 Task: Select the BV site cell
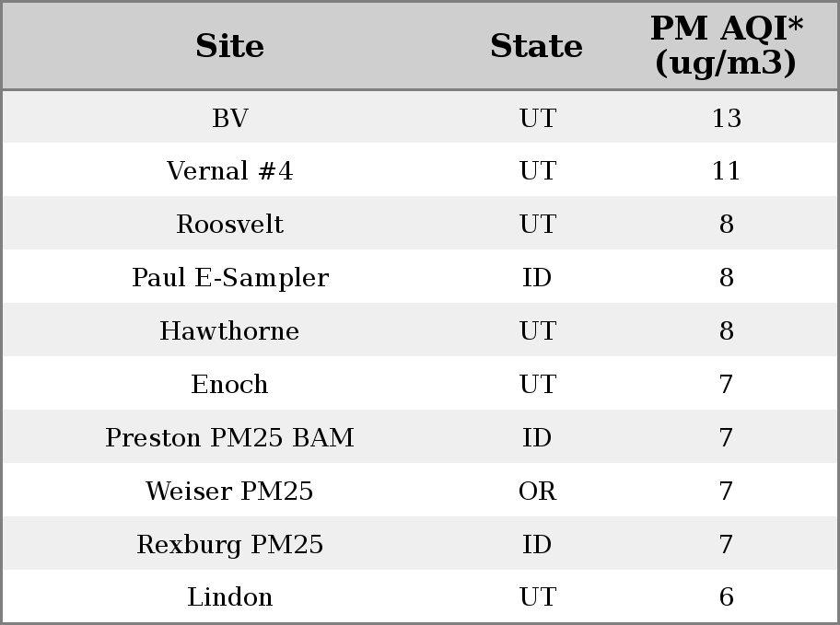[x=230, y=118]
